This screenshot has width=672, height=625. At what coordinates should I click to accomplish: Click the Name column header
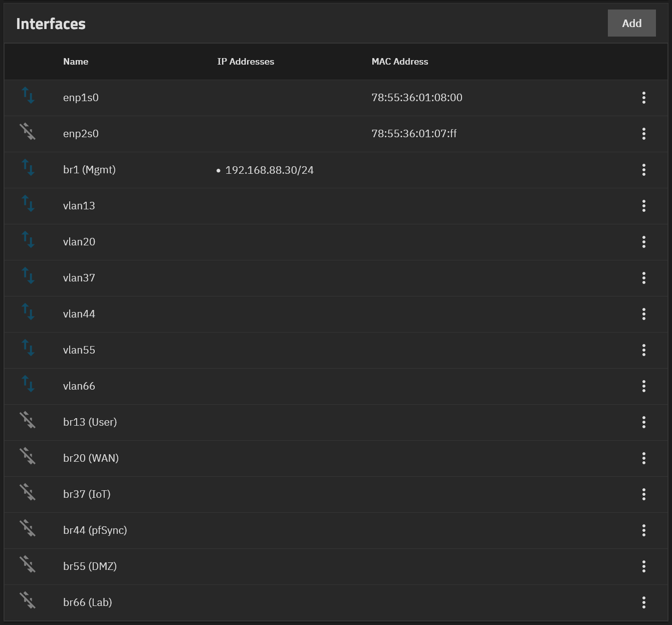(x=76, y=62)
